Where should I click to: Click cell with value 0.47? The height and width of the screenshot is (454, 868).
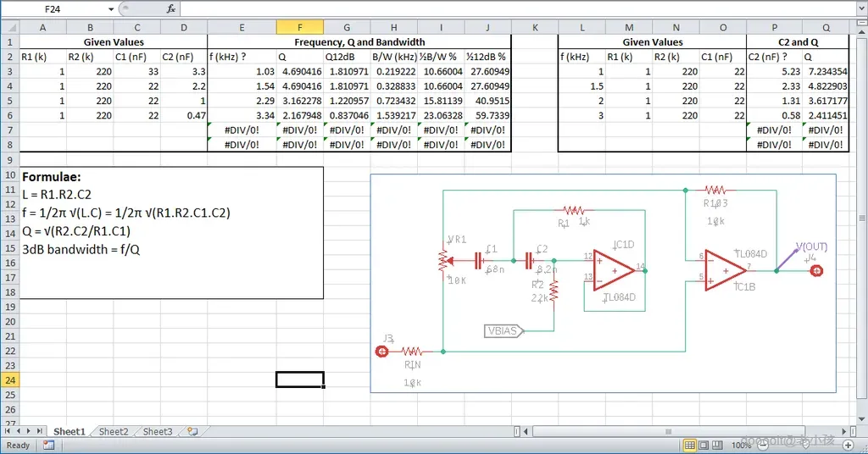pyautogui.click(x=184, y=115)
